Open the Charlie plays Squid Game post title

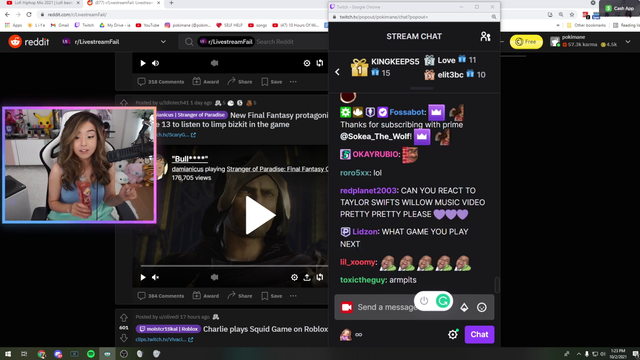265,329
